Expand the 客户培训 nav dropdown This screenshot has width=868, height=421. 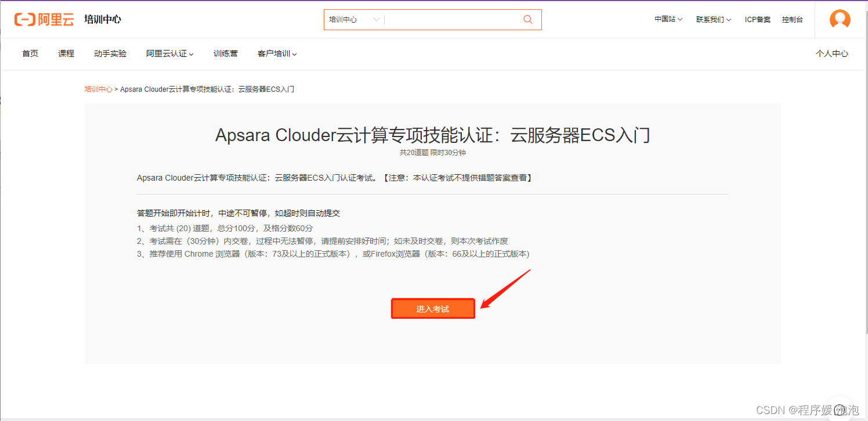[277, 53]
